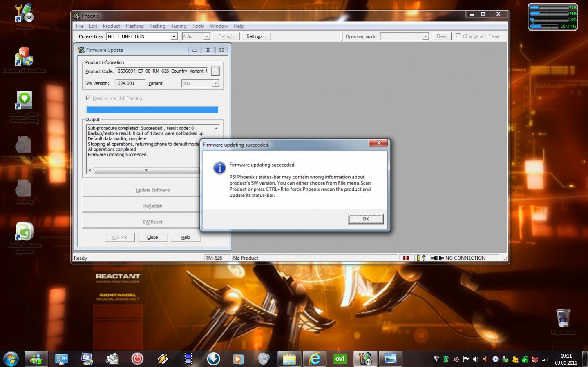Click OK in the firmware succeeded dialog

[x=366, y=219]
